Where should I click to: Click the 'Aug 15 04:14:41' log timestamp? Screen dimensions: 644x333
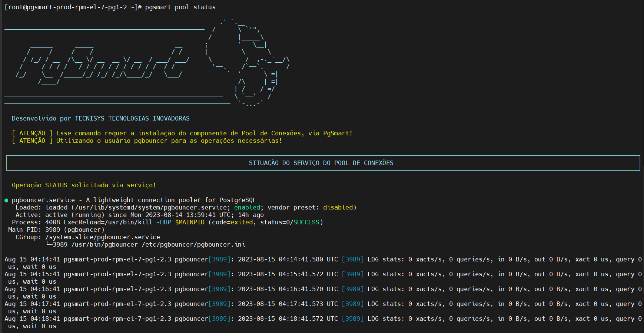[32, 259]
